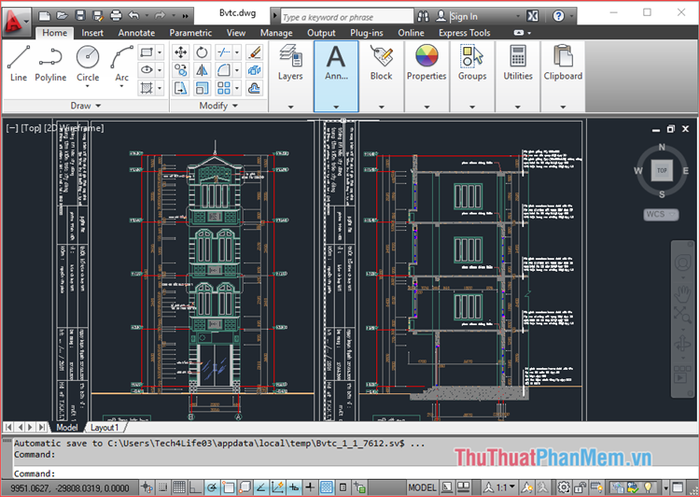Switch to the Annotate ribbon tab

coord(137,33)
